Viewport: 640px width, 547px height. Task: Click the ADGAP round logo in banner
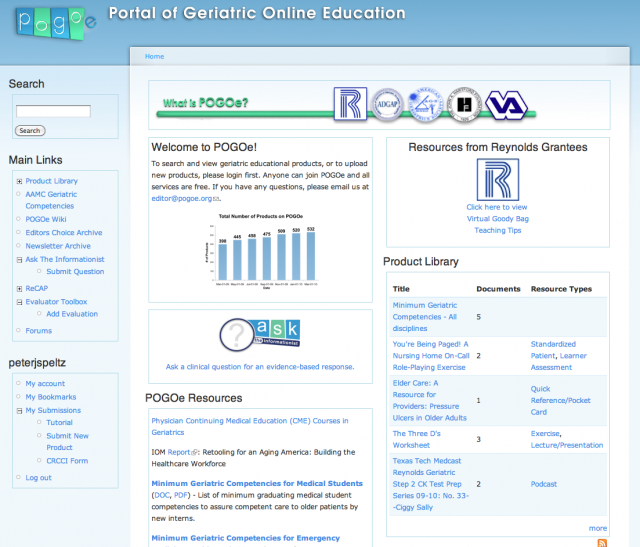tap(386, 104)
